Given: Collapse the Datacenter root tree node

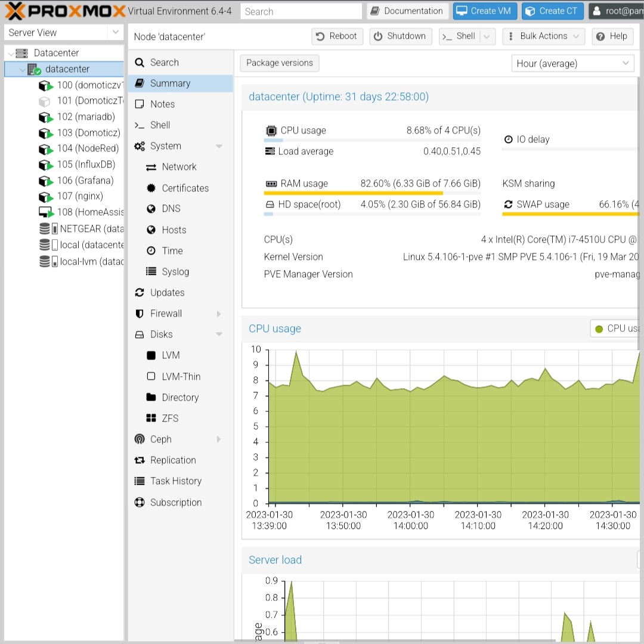Looking at the screenshot, I should pyautogui.click(x=11, y=54).
